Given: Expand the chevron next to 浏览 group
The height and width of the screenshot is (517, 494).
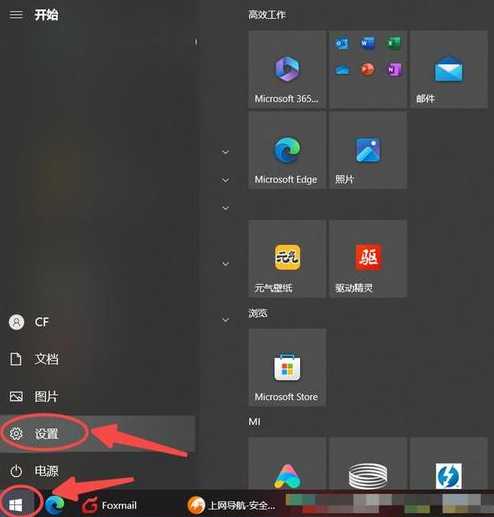Looking at the screenshot, I should 226,320.
